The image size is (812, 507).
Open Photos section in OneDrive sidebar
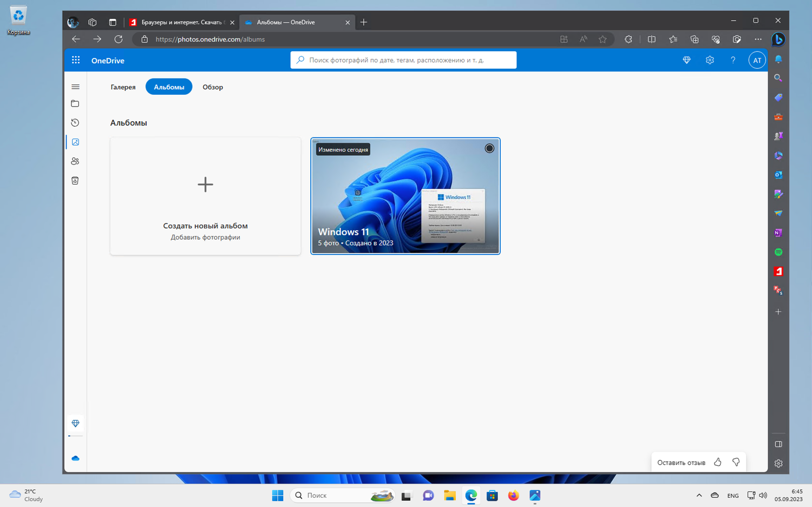click(x=75, y=142)
